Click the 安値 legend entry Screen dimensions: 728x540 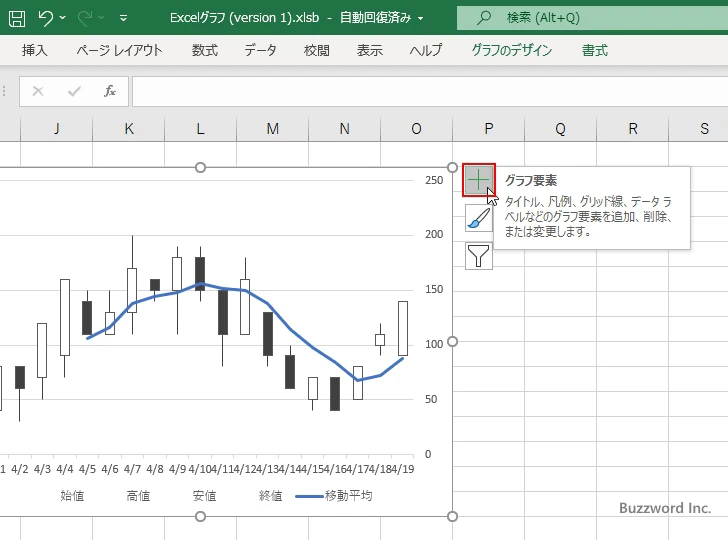tap(204, 496)
